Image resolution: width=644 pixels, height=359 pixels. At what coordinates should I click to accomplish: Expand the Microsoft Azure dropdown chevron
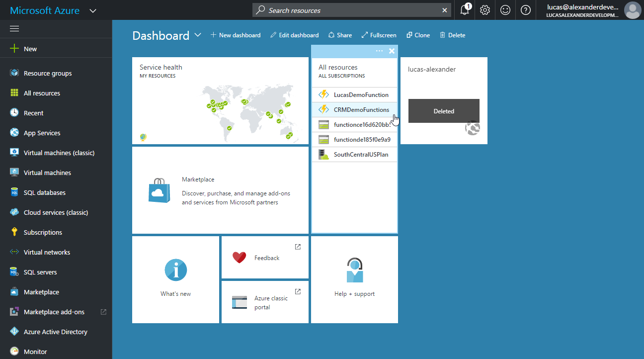93,10
